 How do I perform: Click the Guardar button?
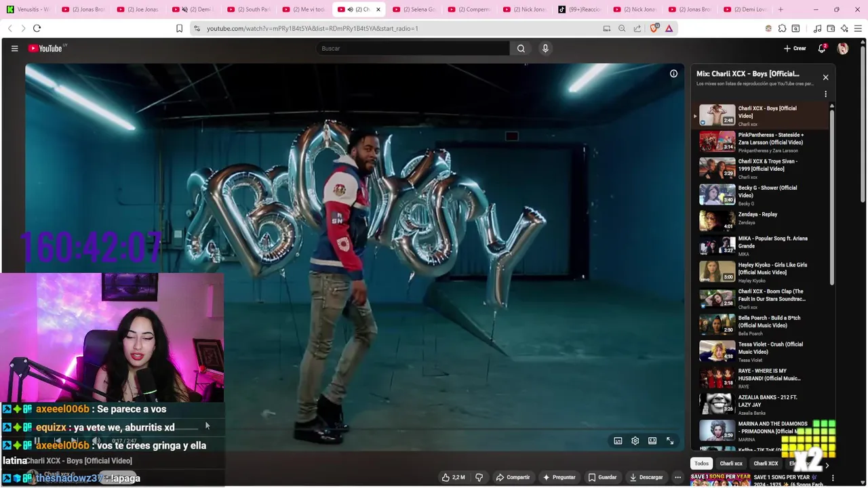pos(602,477)
